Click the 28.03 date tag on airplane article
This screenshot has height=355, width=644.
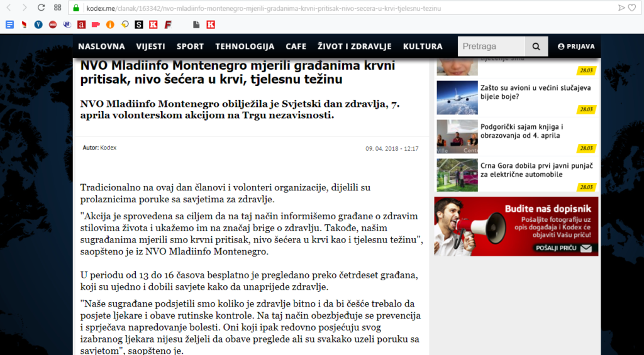[x=586, y=109]
